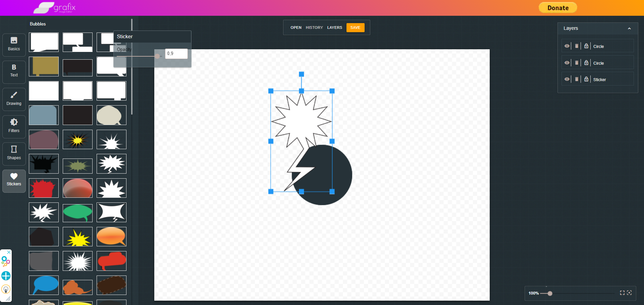The height and width of the screenshot is (305, 644).
Task: Open the HISTORY panel
Action: (314, 27)
